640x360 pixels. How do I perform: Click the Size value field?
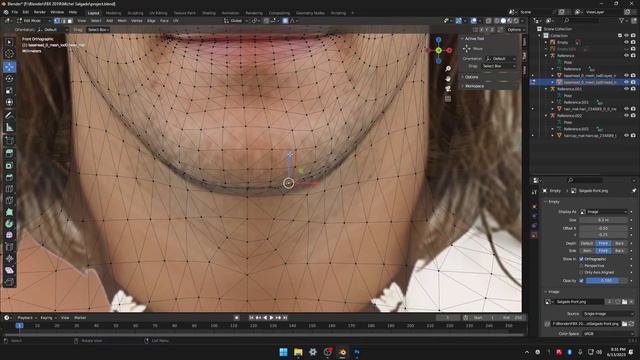tap(603, 220)
